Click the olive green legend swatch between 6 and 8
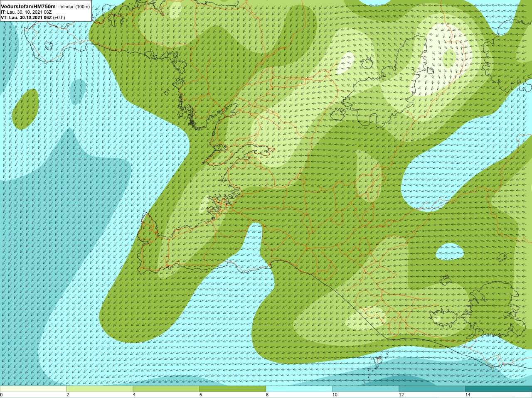The height and width of the screenshot is (398, 532). [233, 389]
